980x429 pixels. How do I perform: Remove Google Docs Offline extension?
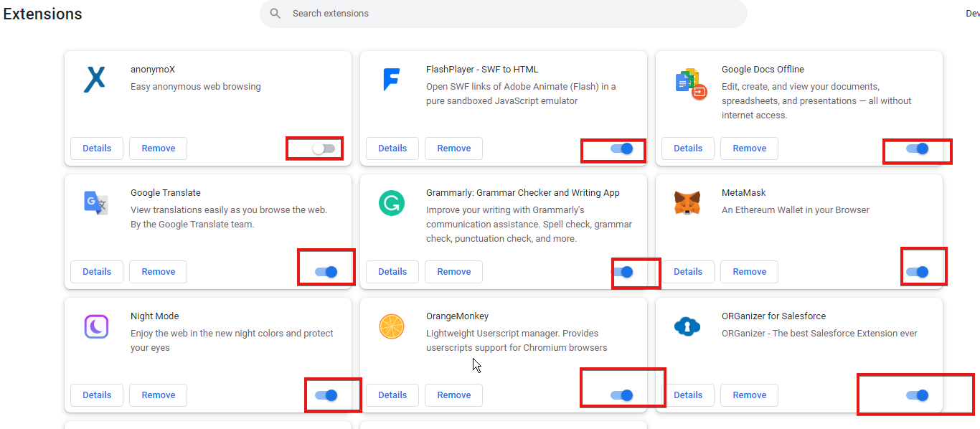point(750,148)
